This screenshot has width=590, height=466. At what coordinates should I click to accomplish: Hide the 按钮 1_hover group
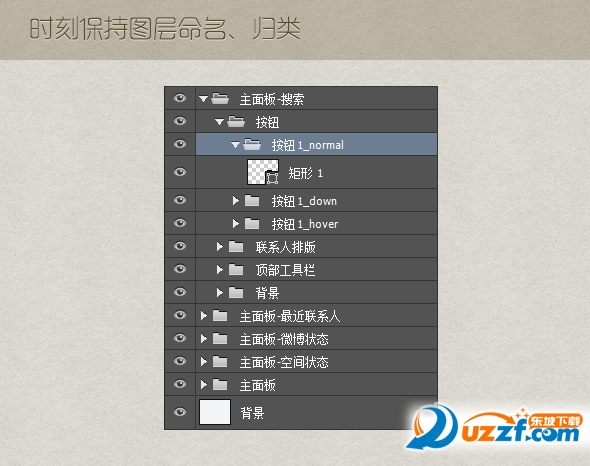[180, 223]
